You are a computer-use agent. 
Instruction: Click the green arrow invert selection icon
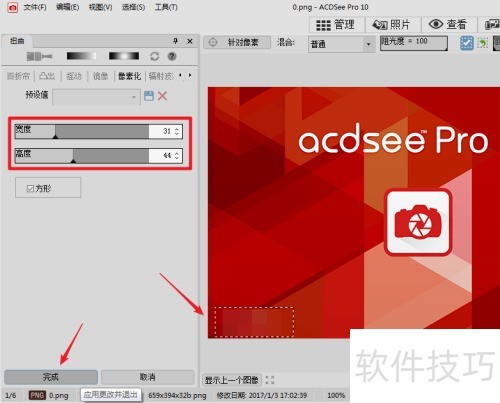tap(483, 43)
